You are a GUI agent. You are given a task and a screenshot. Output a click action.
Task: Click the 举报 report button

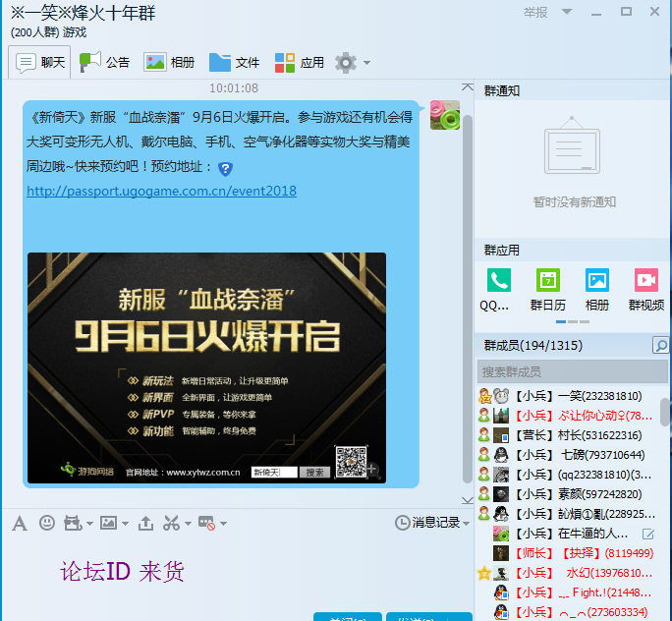coord(535,13)
